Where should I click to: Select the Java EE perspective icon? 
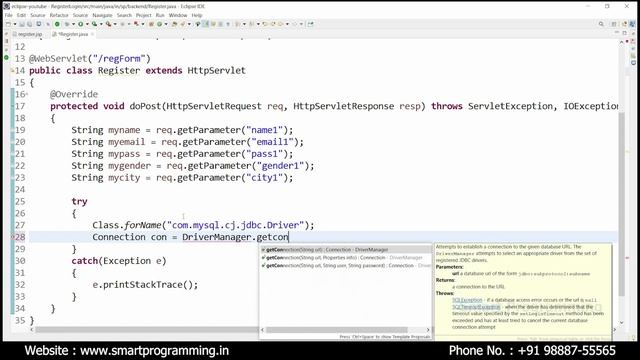[x=624, y=24]
